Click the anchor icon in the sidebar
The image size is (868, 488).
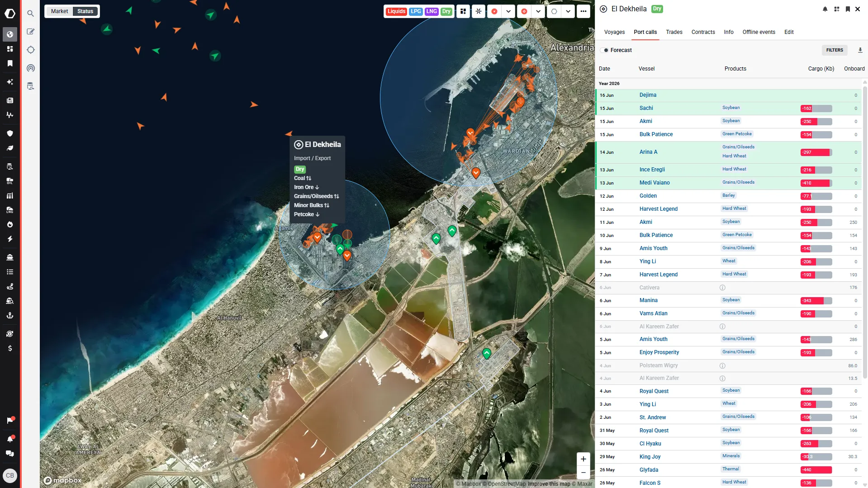tap(10, 315)
